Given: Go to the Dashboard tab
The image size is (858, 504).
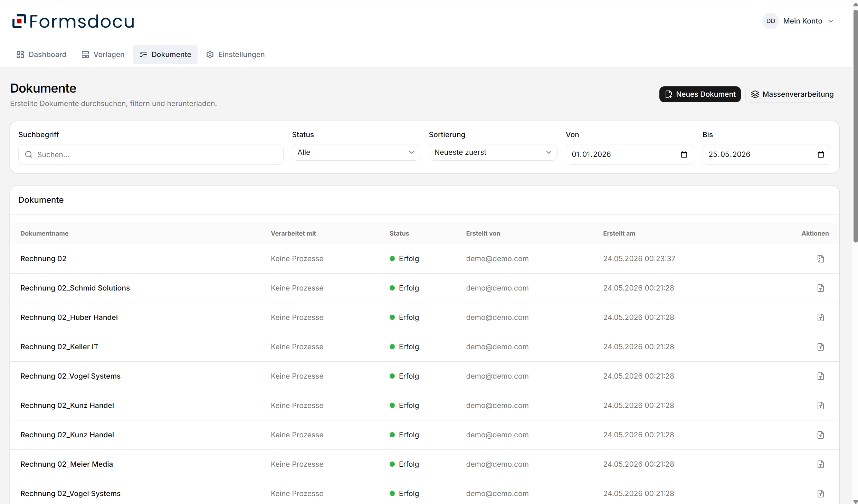Looking at the screenshot, I should [41, 55].
